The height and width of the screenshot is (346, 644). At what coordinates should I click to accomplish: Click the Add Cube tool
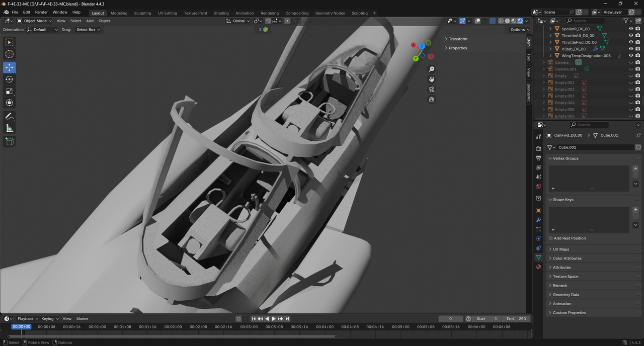(9, 142)
